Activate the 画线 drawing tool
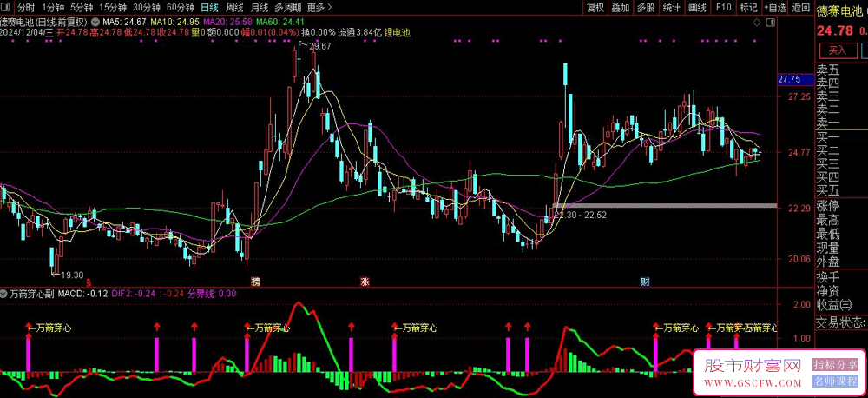The image size is (868, 398). tap(697, 8)
